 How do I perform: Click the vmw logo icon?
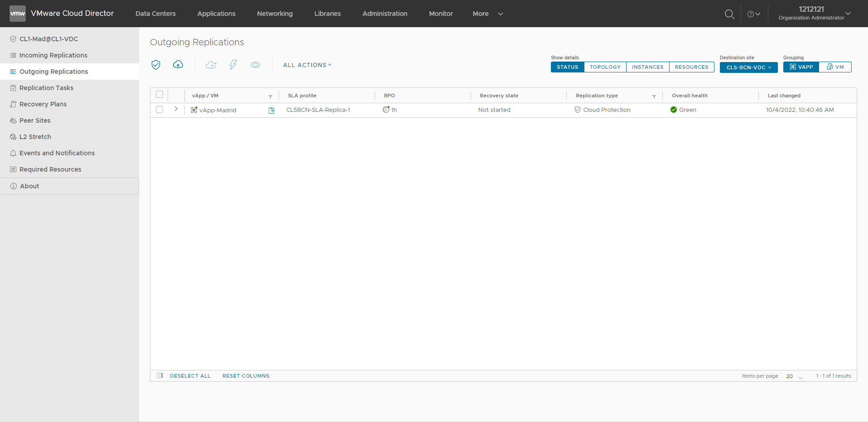[18, 14]
